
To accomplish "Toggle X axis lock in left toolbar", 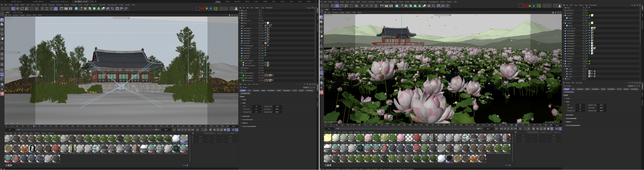I will pyautogui.click(x=42, y=8).
